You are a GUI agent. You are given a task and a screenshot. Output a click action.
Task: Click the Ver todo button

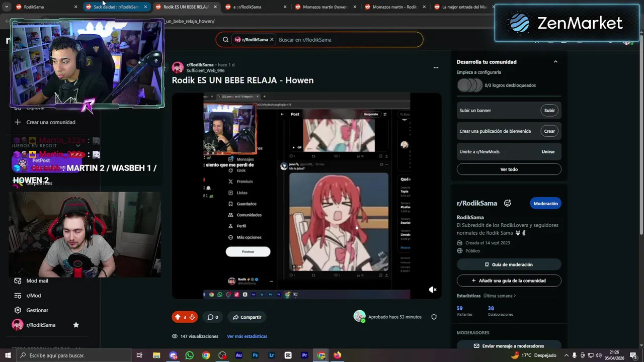[509, 169]
